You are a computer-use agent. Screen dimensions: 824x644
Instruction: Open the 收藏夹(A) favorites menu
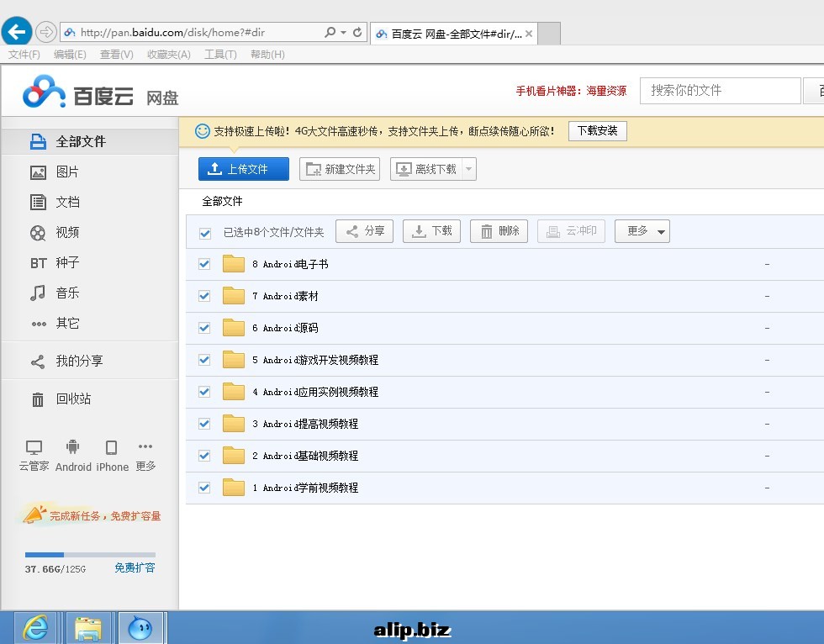pos(168,55)
